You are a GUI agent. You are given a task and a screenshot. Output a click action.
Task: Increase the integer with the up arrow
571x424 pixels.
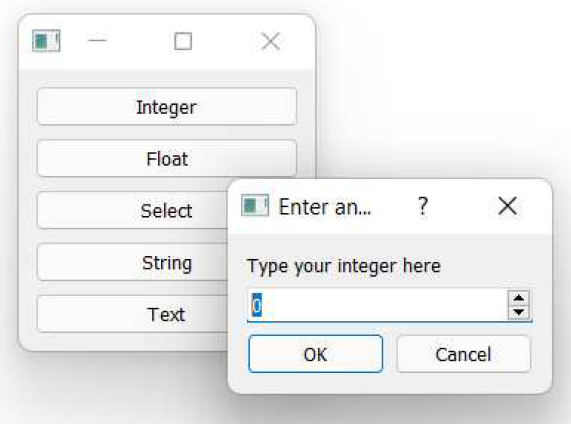[x=519, y=298]
